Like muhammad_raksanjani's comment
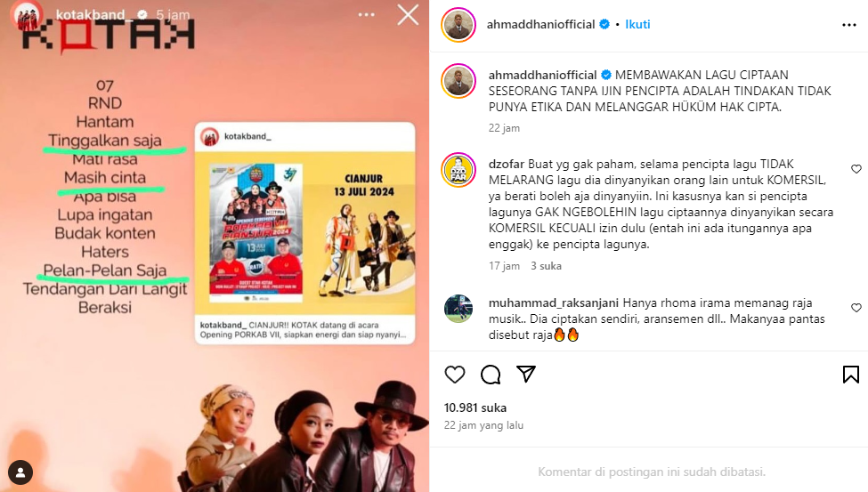This screenshot has height=492, width=868. tap(856, 308)
